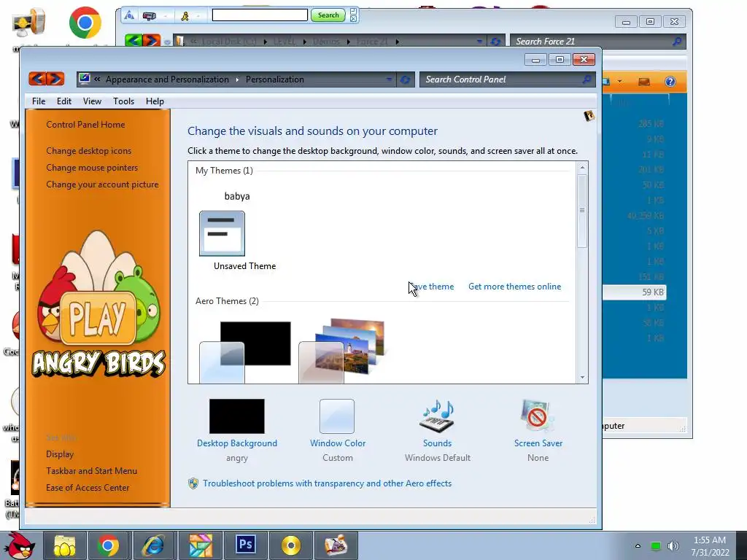Open Force 21 address bar dropdown
This screenshot has height=560, width=747.
pos(479,42)
